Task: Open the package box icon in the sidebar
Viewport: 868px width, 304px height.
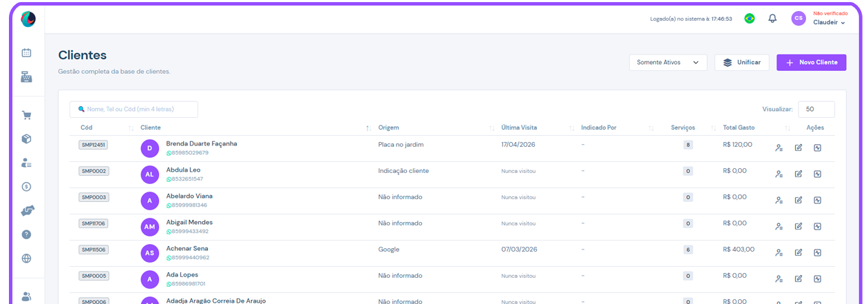Action: click(x=27, y=139)
